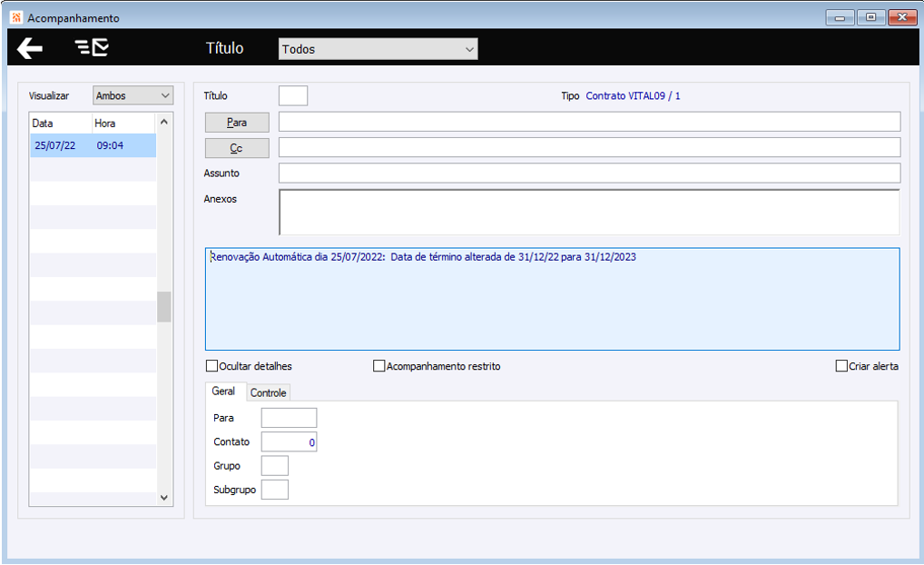The image size is (924, 565).
Task: Maximize the Acompanhamento window
Action: (x=871, y=17)
